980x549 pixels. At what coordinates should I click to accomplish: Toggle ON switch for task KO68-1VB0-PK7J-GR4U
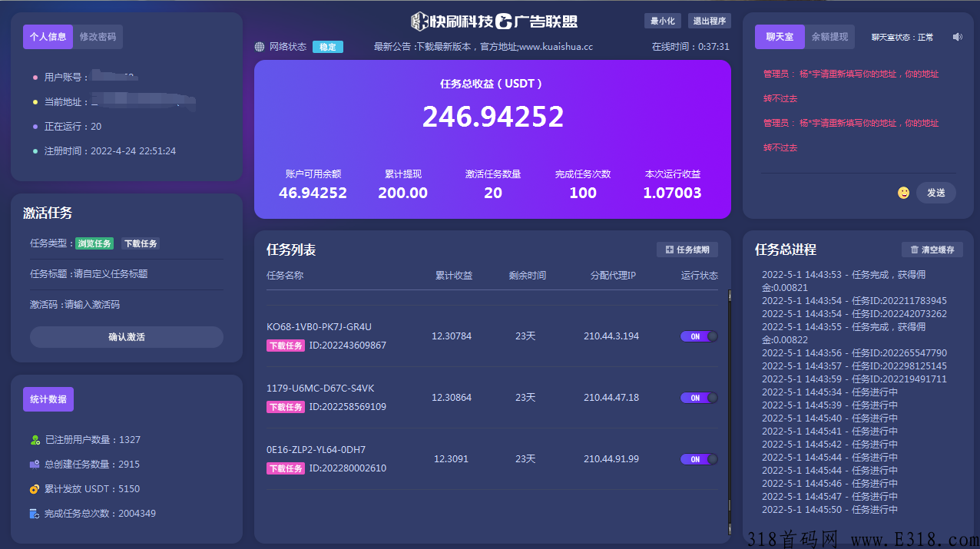tap(699, 336)
